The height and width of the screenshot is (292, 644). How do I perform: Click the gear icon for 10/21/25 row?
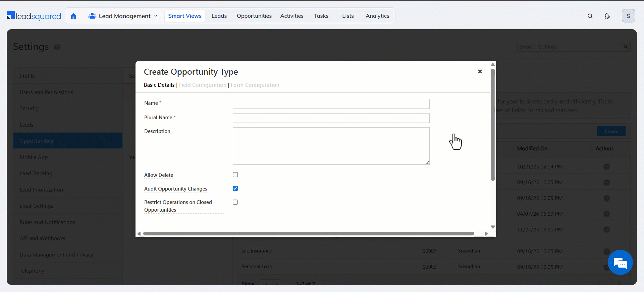pyautogui.click(x=606, y=167)
